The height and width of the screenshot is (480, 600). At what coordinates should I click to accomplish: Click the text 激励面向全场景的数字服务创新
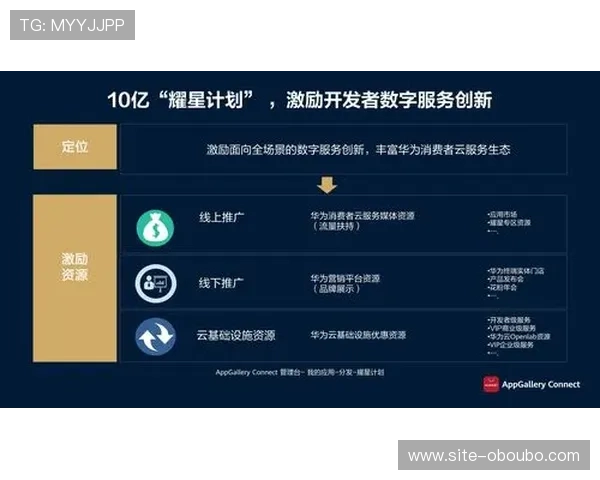click(x=285, y=150)
